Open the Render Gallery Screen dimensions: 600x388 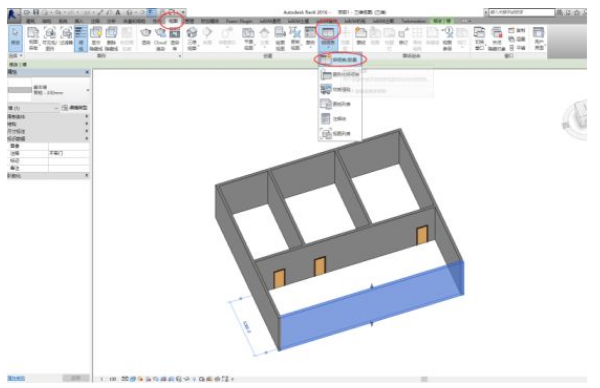(x=175, y=39)
